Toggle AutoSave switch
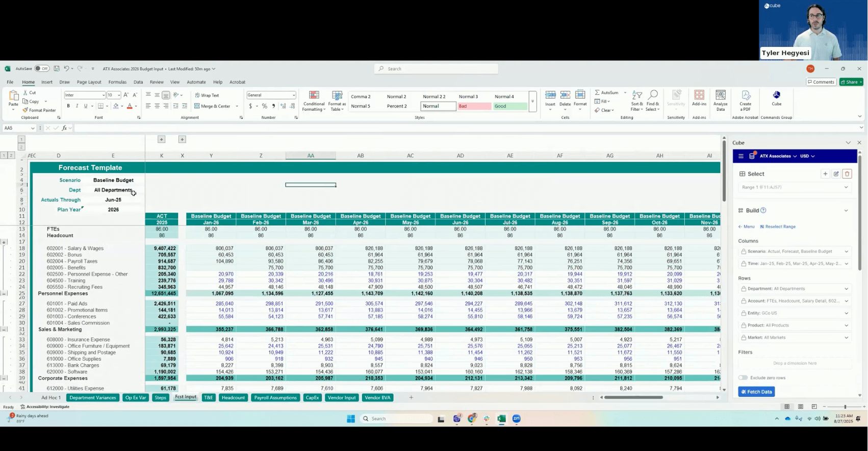Screen dimensions: 868x451 point(42,68)
